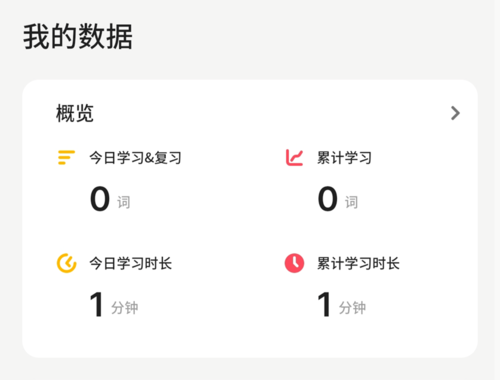Click the 分钟 unit under 今日学习时长
Screen dimensions: 500x380
pyautogui.click(x=125, y=308)
